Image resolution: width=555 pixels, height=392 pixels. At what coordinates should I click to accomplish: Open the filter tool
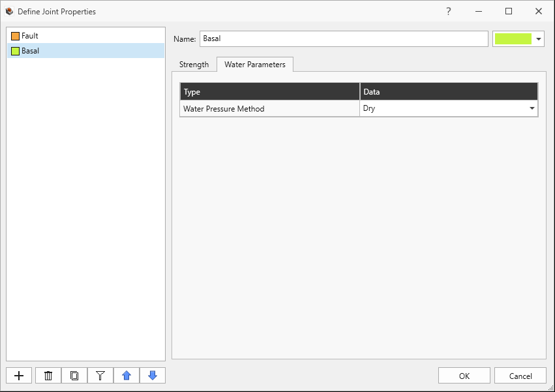pyautogui.click(x=100, y=375)
